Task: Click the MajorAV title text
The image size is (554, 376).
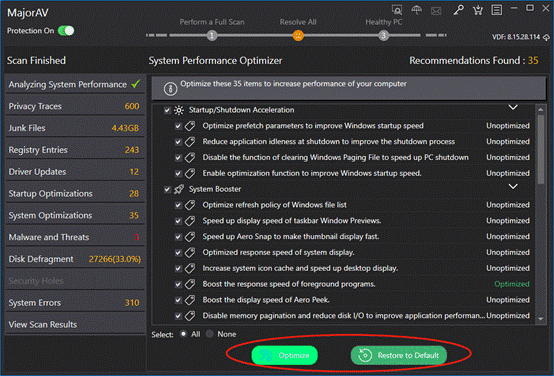Action: pos(28,13)
